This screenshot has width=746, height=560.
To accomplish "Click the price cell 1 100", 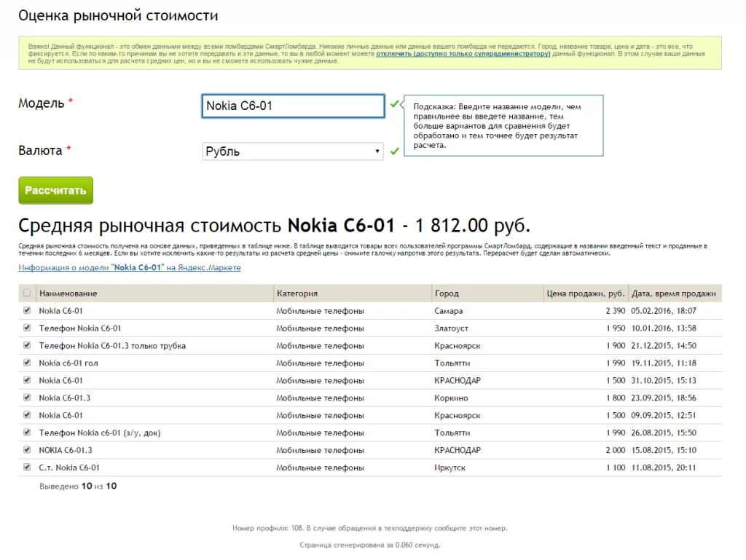I will click(616, 468).
